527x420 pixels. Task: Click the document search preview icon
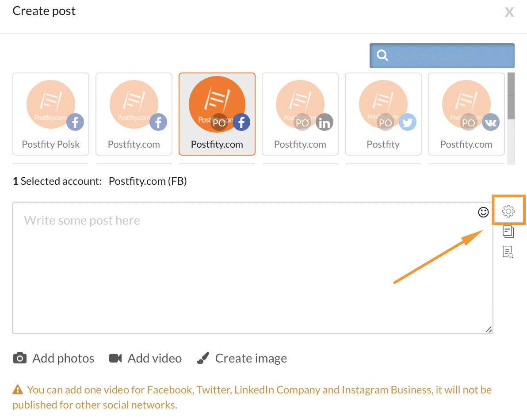508,252
